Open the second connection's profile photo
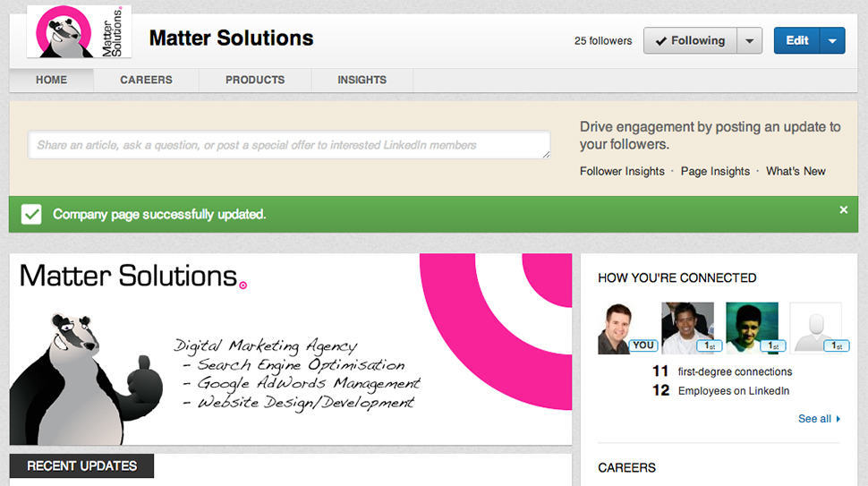868x486 pixels. tap(687, 328)
